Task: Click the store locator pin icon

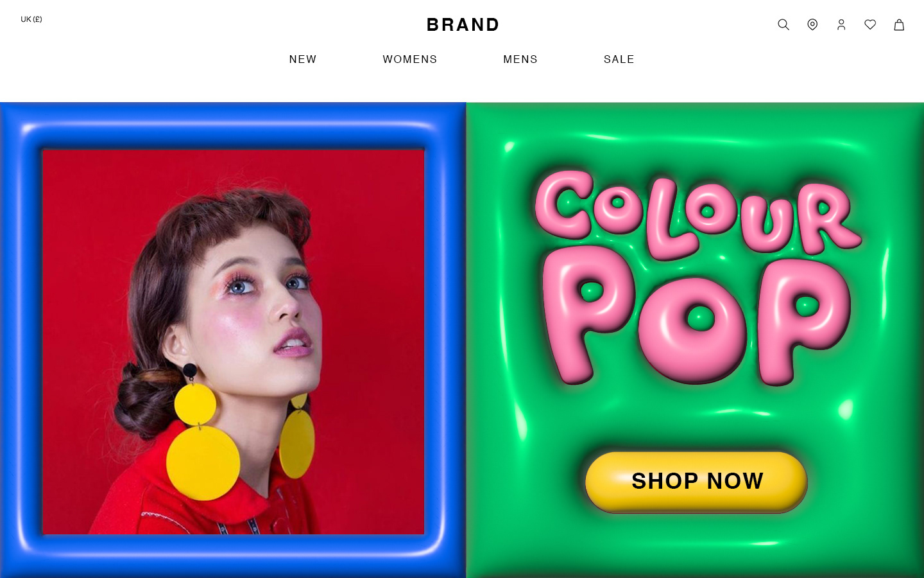Action: pos(812,24)
